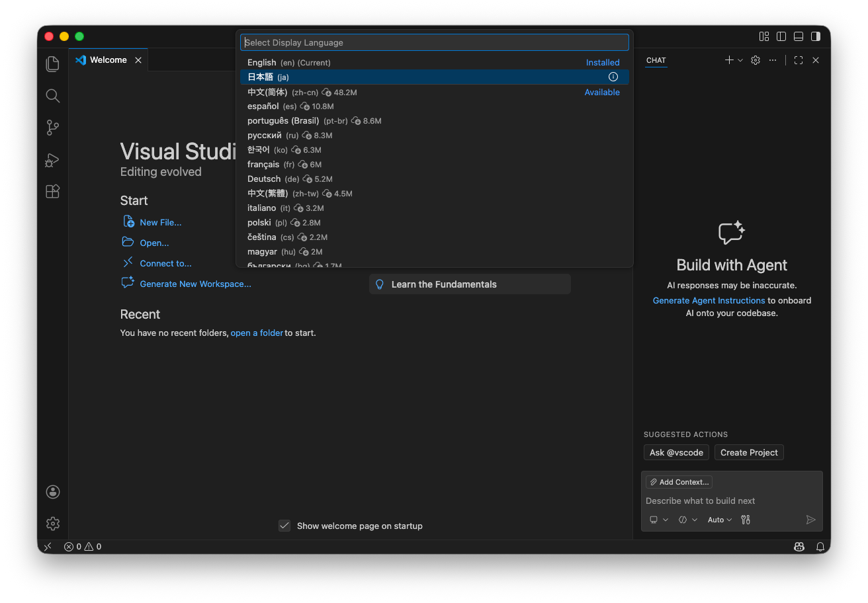The width and height of the screenshot is (868, 603).
Task: Click the Customize Layout icon in title bar
Action: pyautogui.click(x=764, y=36)
